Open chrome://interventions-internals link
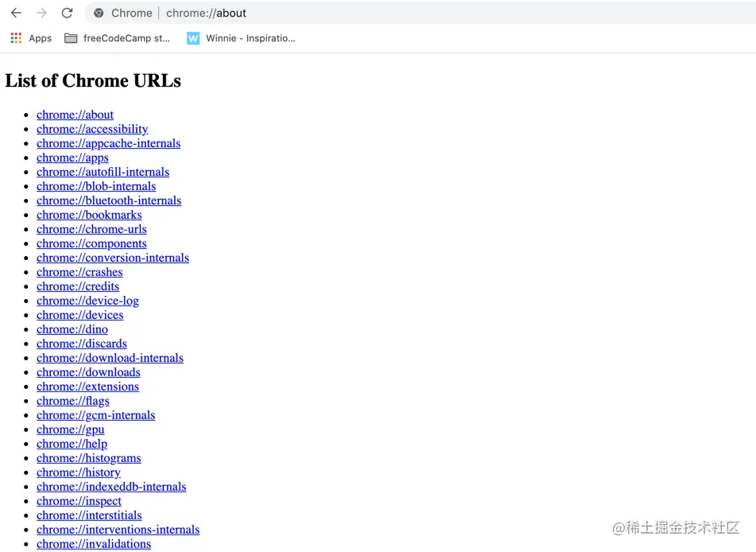Screen dimensions: 756x552 pos(118,530)
